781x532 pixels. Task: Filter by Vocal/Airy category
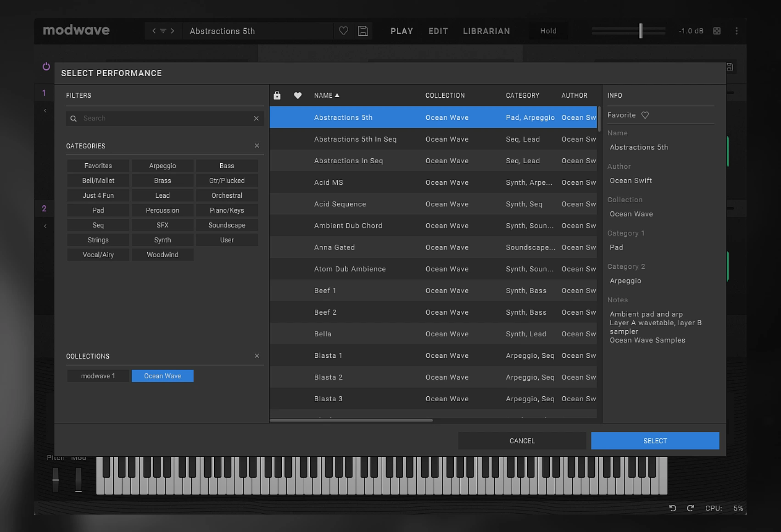pyautogui.click(x=98, y=255)
